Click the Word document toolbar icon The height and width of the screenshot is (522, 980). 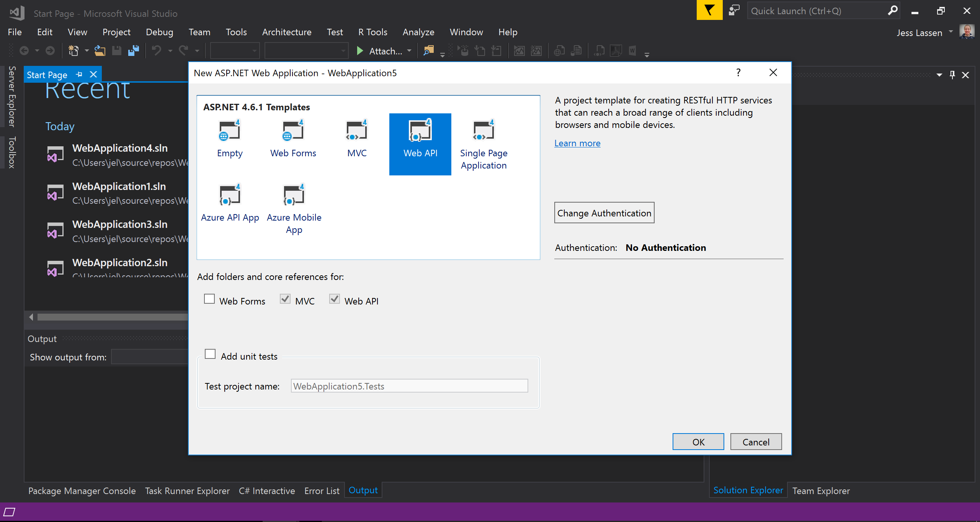pyautogui.click(x=632, y=51)
